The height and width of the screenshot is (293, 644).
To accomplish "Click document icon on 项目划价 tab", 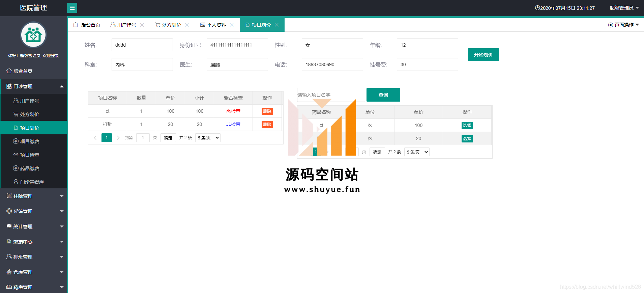I will click(x=247, y=25).
